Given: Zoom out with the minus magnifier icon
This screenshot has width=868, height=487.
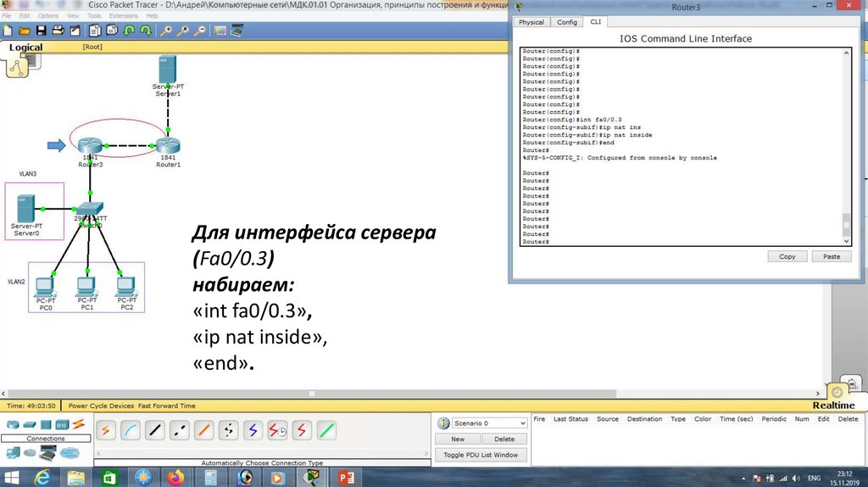Looking at the screenshot, I should click(x=200, y=31).
